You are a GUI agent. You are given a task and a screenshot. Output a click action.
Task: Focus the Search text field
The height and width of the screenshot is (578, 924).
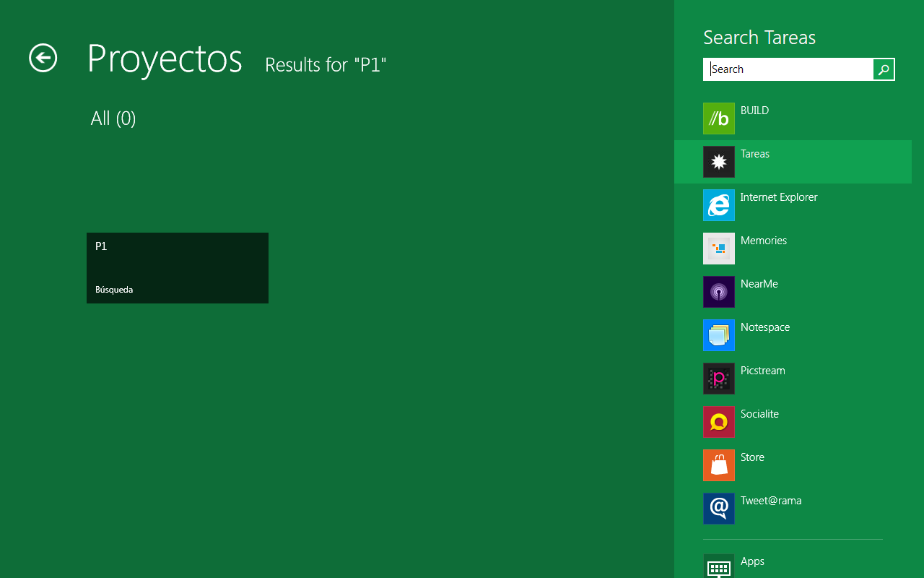coord(788,69)
